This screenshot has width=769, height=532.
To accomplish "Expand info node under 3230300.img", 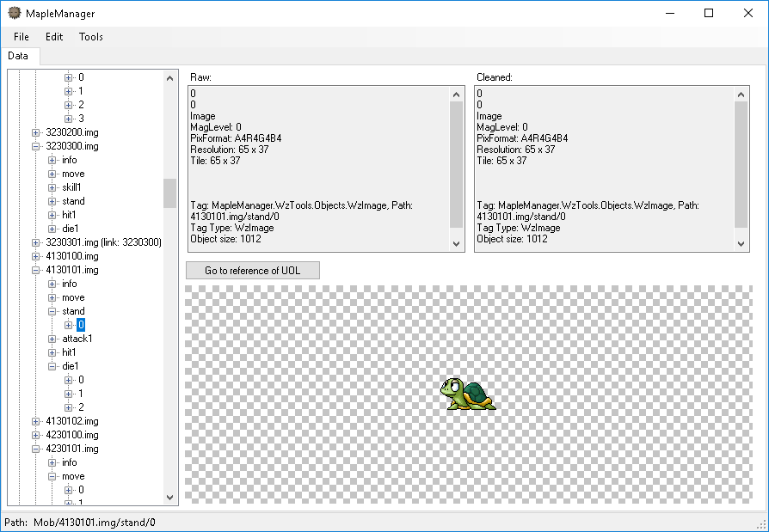I will 52,160.
